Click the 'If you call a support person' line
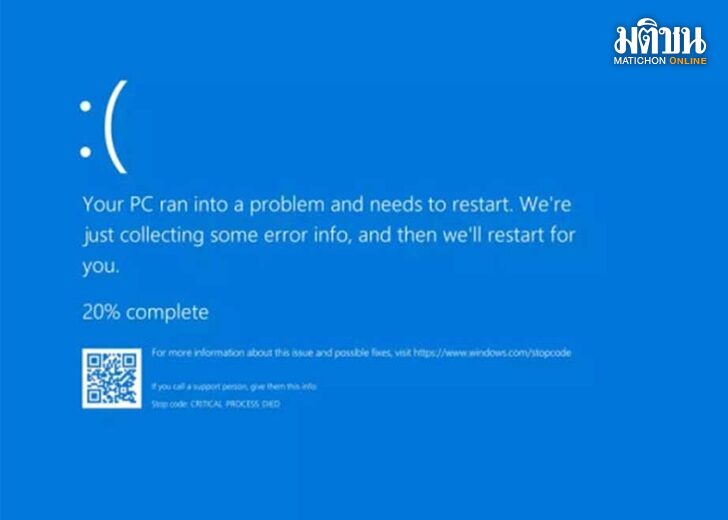 pyautogui.click(x=234, y=386)
